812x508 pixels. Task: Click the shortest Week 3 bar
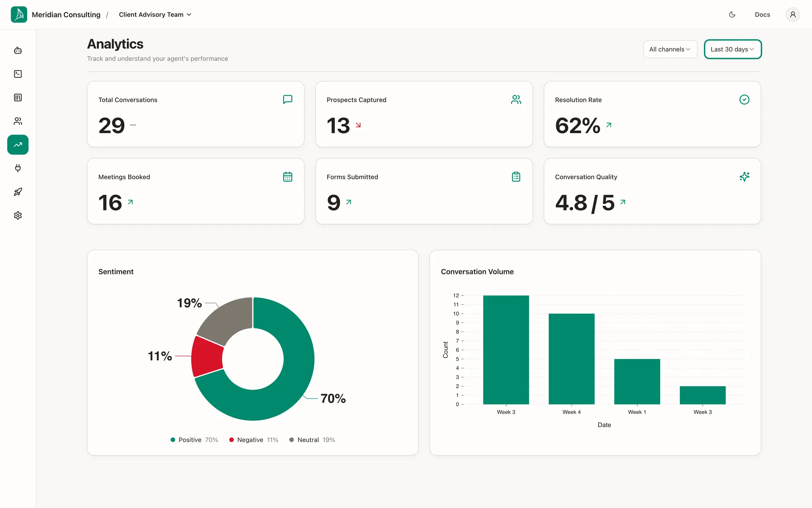pyautogui.click(x=703, y=395)
